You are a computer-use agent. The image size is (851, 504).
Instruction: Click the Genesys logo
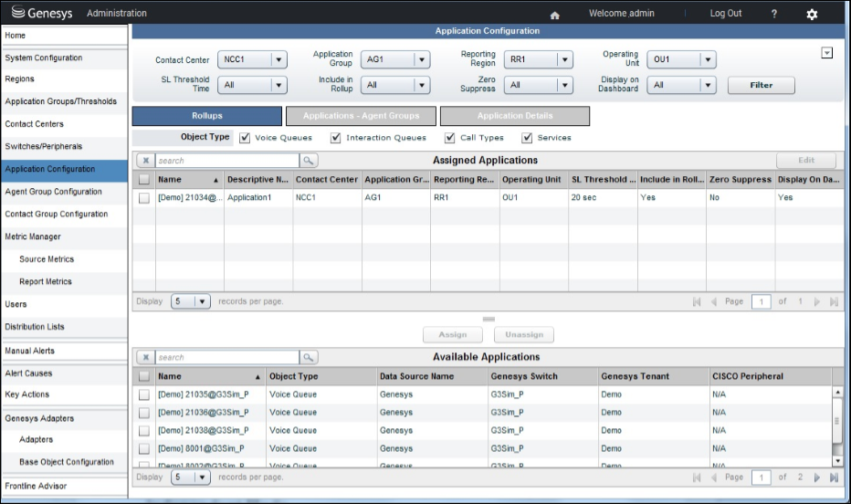(x=42, y=13)
